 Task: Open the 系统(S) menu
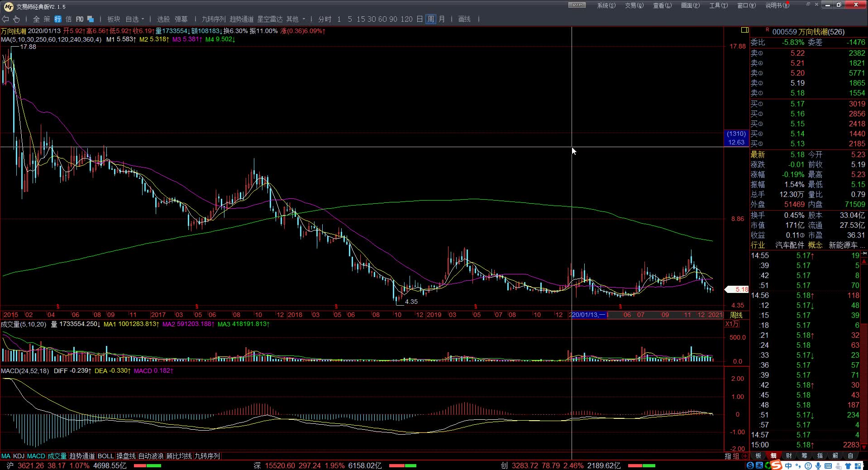point(606,5)
